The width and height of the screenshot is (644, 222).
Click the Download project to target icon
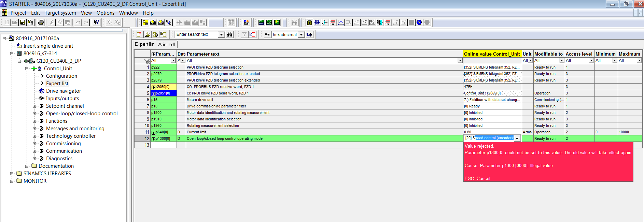pyautogui.click(x=153, y=23)
